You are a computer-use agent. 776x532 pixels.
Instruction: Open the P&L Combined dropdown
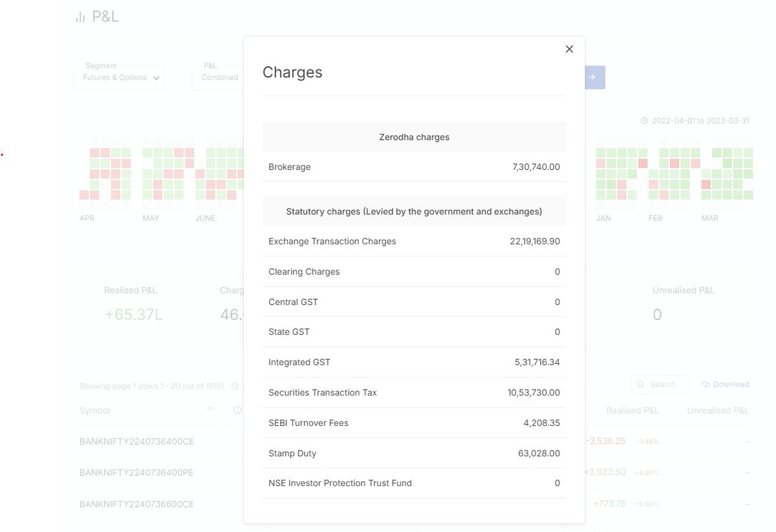pos(219,77)
